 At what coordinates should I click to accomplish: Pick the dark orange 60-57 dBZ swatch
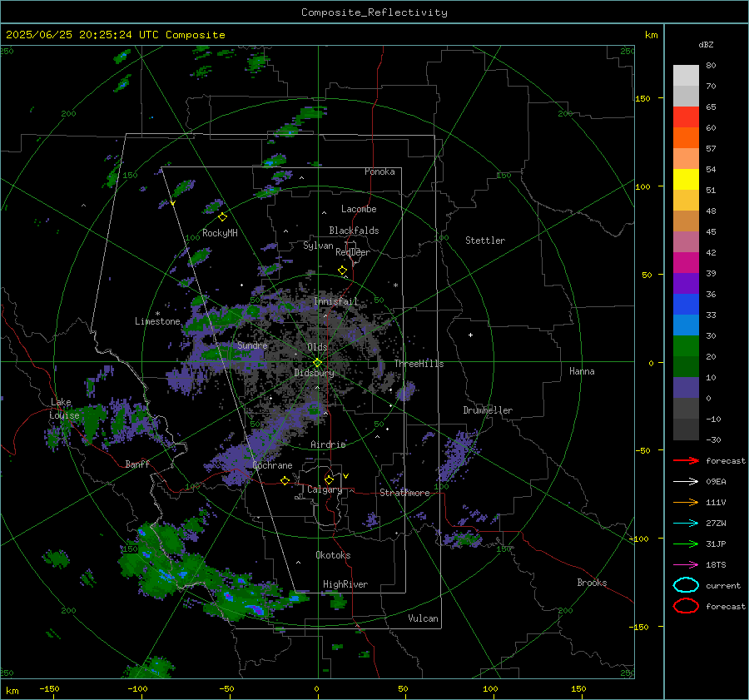686,137
